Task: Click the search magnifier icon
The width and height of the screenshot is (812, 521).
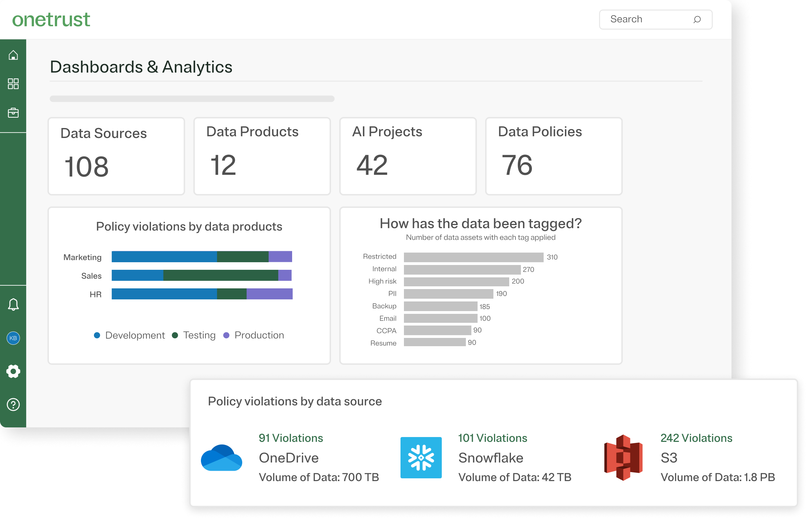Action: pyautogui.click(x=697, y=19)
